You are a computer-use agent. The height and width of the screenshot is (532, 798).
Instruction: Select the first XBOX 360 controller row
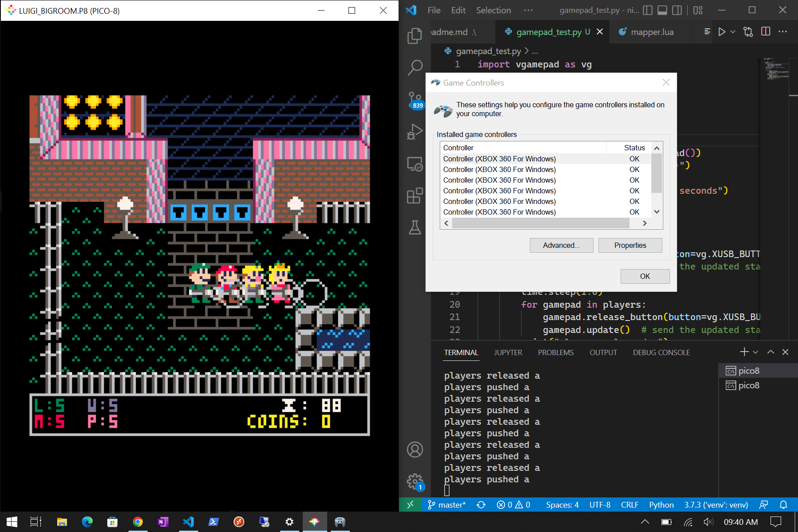click(x=545, y=159)
